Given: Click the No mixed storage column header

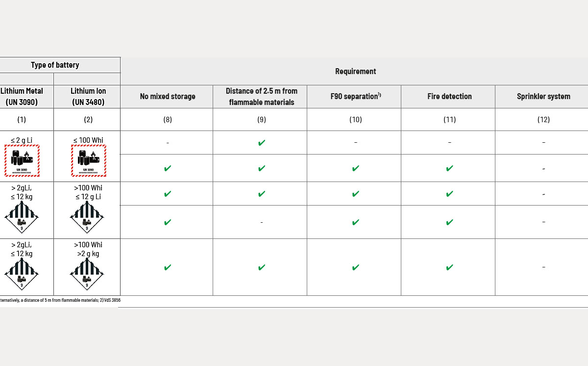Looking at the screenshot, I should (168, 97).
